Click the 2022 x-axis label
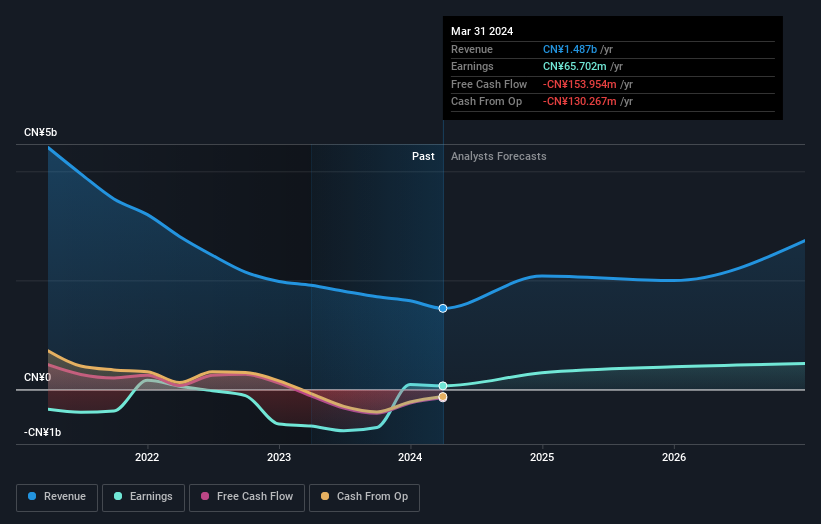The width and height of the screenshot is (821, 524). pyautogui.click(x=147, y=457)
